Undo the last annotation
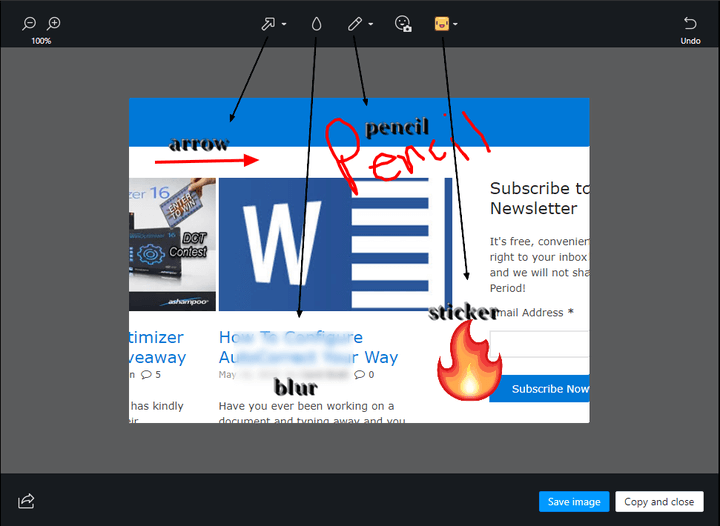720x526 pixels. [x=690, y=30]
